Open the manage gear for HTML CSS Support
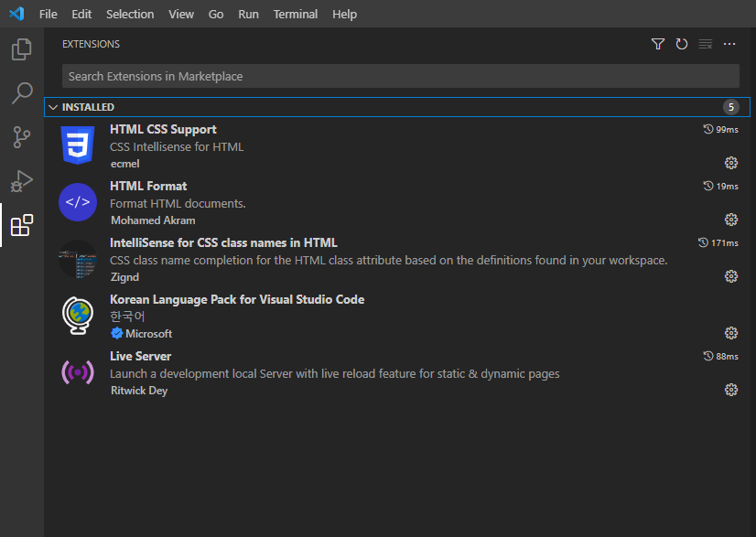Image resolution: width=756 pixels, height=537 pixels. point(731,163)
